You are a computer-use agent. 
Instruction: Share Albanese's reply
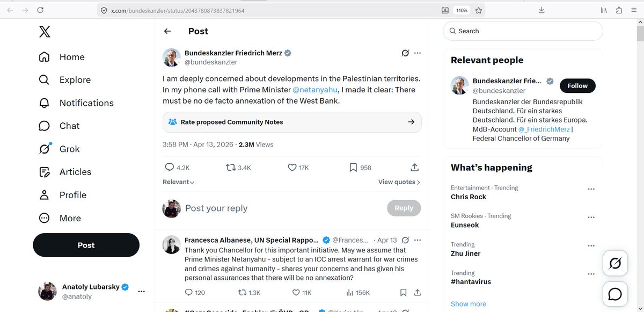coord(416,293)
